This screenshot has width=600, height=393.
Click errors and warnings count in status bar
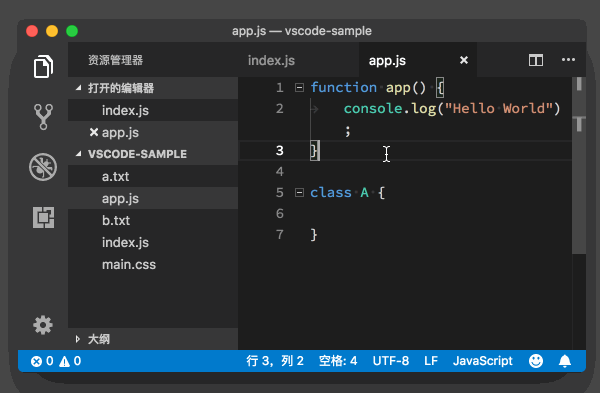56,361
